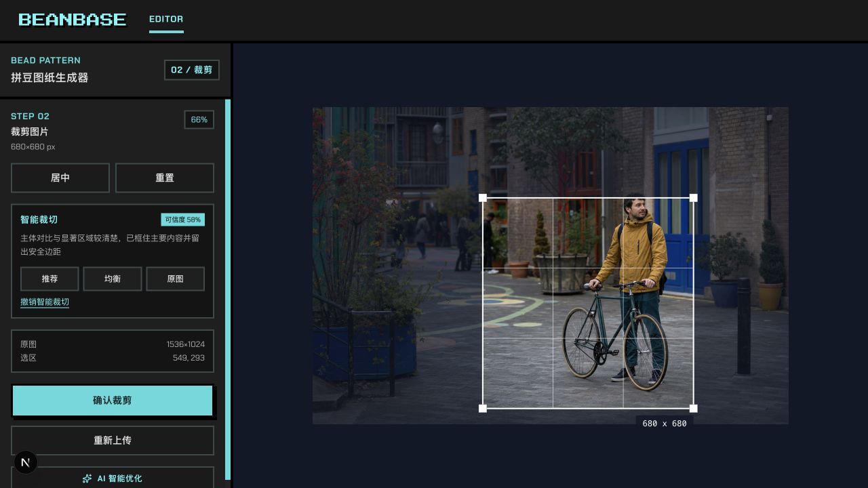Screen dimensions: 868x488
Task: Click the 居中 center button
Action: 60,178
